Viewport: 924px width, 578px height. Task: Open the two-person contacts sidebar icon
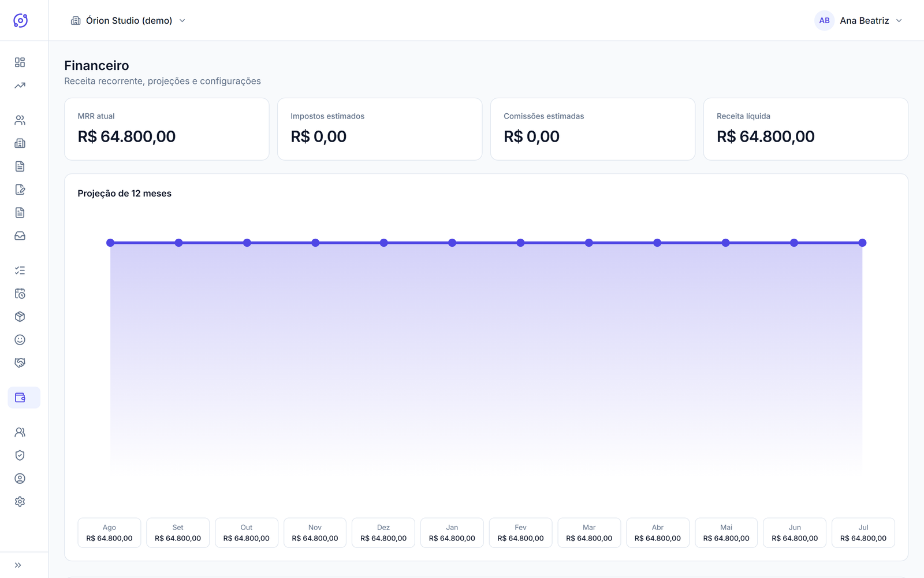tap(20, 120)
